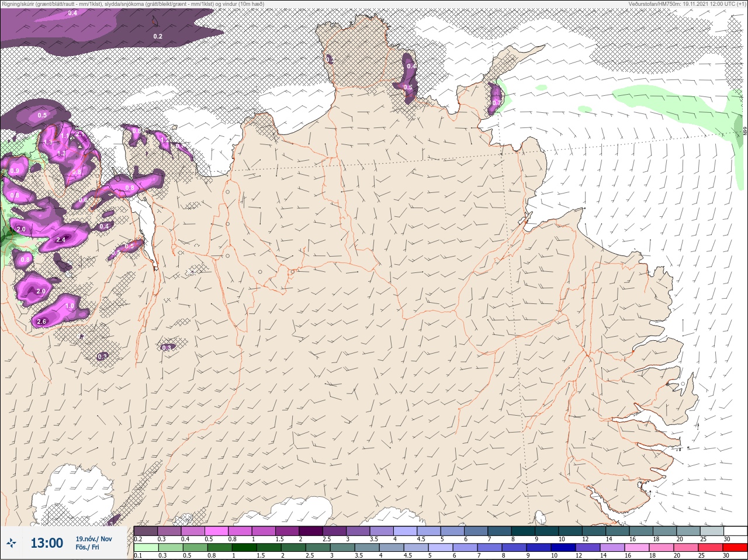The image size is (748, 560).
Task: Click the '19.nóv./ Nov' date text
Action: pos(93,539)
